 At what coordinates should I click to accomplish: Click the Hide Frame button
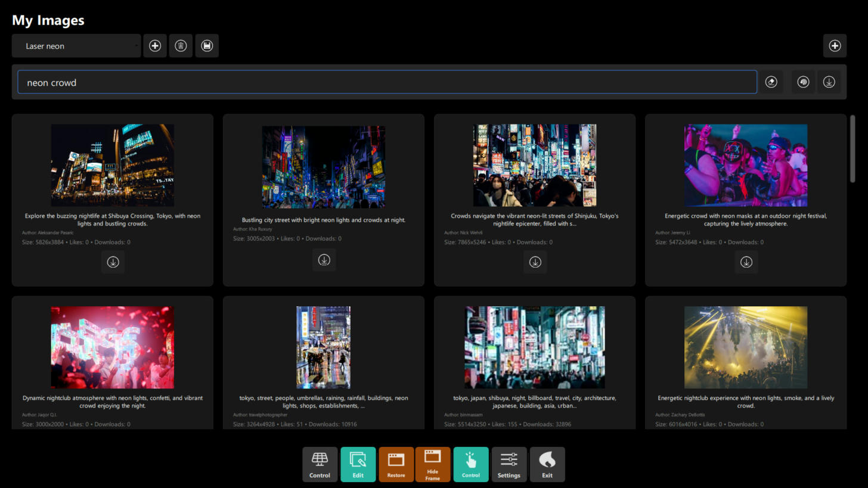[433, 464]
